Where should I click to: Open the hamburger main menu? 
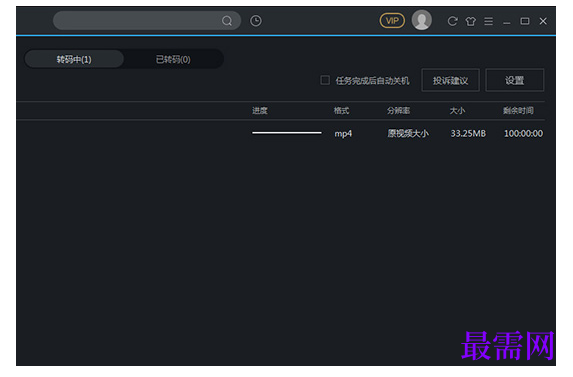point(489,21)
